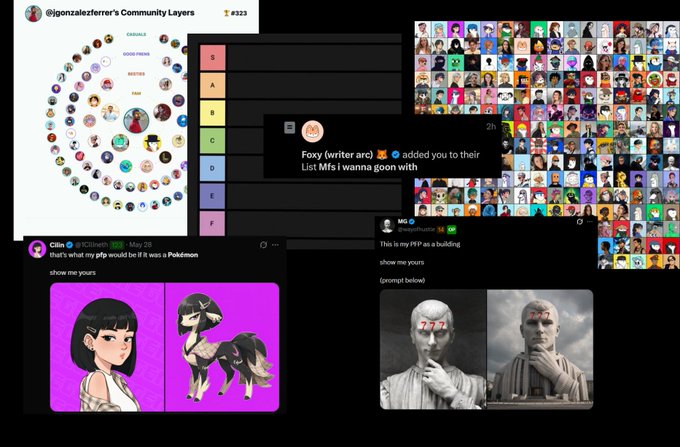The width and height of the screenshot is (680, 447).
Task: Open the more options menu on Cilin's tweet
Action: pyautogui.click(x=275, y=245)
